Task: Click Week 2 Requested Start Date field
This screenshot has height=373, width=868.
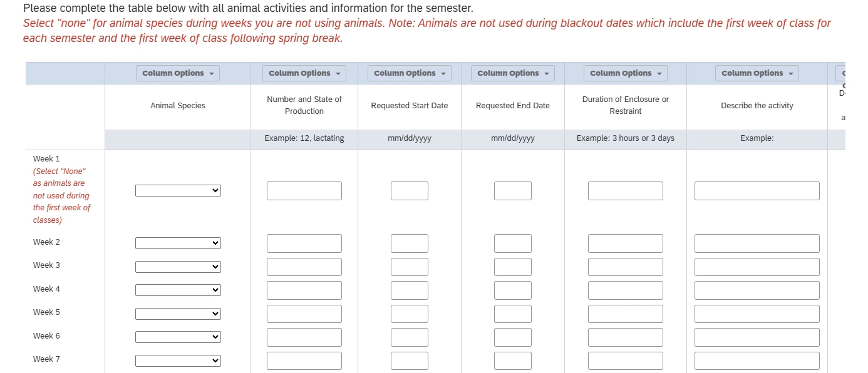Action: coord(410,243)
